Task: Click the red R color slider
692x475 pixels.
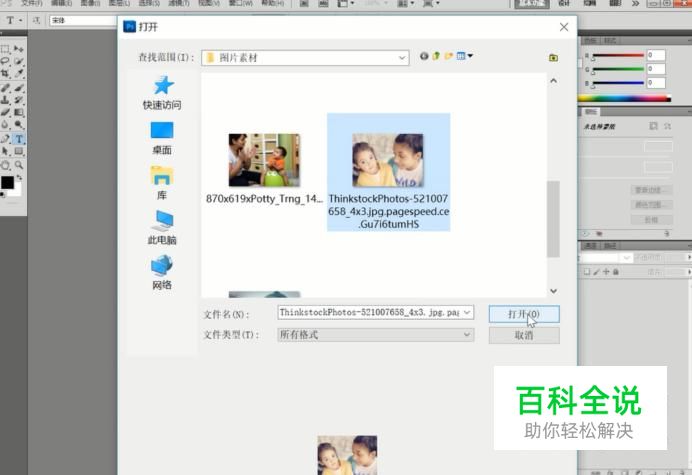Action: point(618,55)
